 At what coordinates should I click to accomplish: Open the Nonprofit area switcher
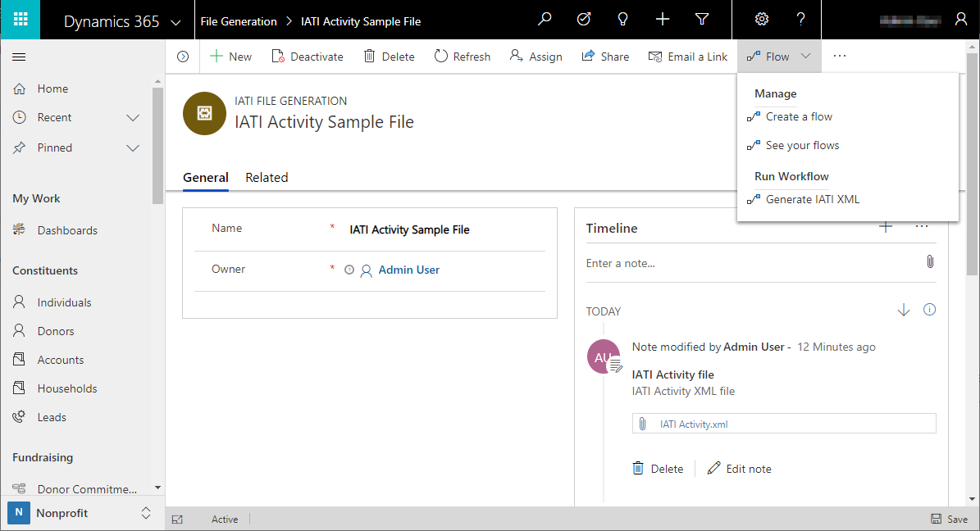click(82, 513)
